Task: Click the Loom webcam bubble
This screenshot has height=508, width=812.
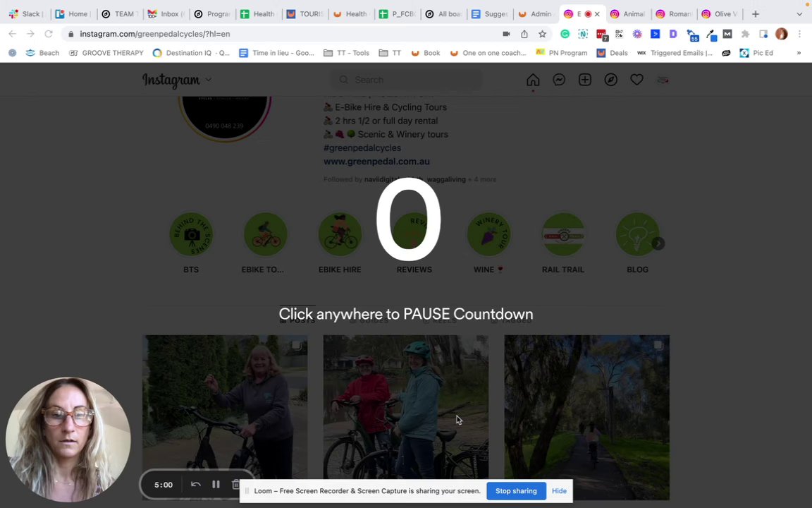Action: pyautogui.click(x=68, y=440)
